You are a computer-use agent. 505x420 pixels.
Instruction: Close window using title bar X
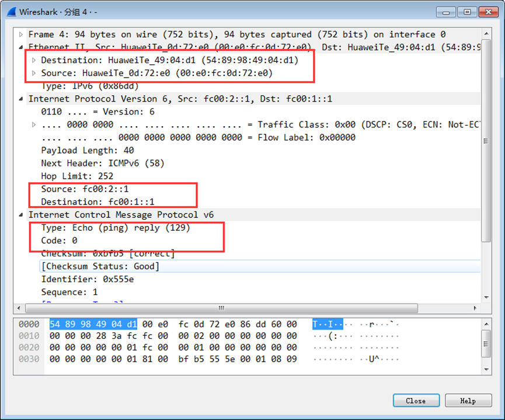[489, 12]
